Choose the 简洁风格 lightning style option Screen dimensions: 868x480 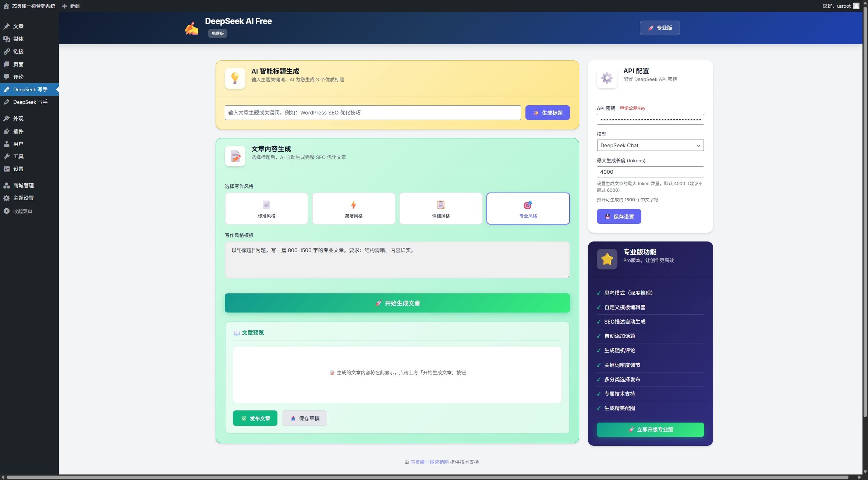click(353, 208)
